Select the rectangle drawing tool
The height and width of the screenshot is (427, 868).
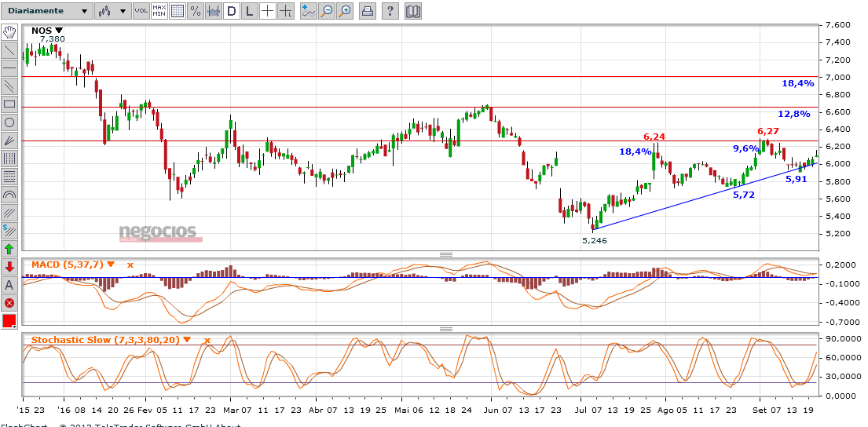click(9, 104)
